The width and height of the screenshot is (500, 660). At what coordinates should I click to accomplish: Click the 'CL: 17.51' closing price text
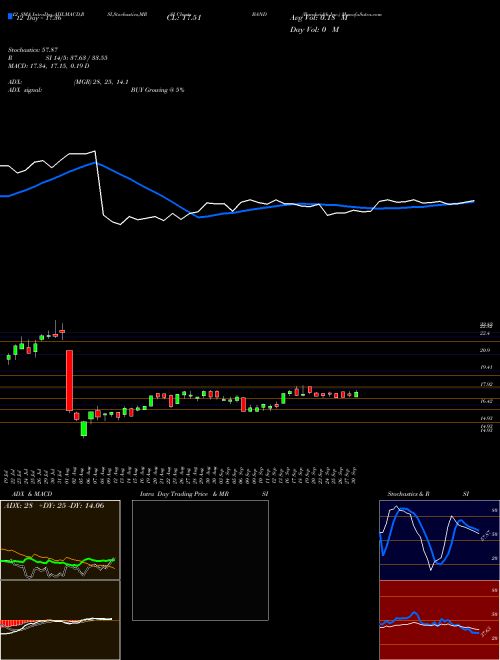point(184,18)
